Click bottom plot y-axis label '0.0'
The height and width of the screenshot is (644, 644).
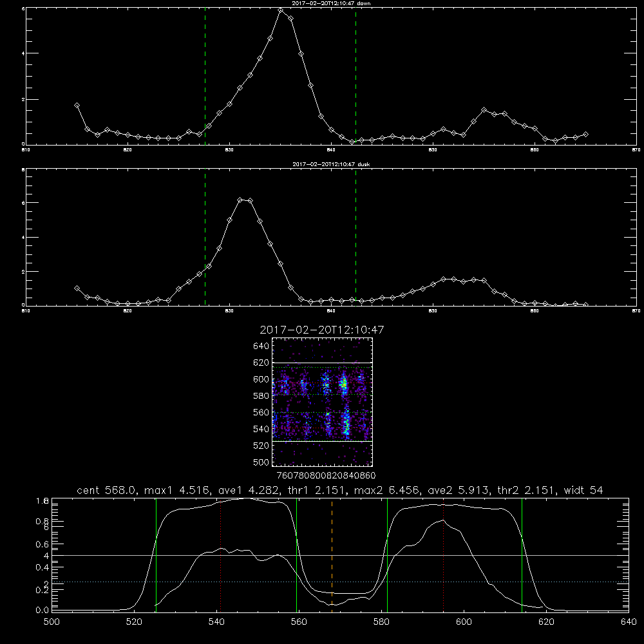click(x=43, y=610)
